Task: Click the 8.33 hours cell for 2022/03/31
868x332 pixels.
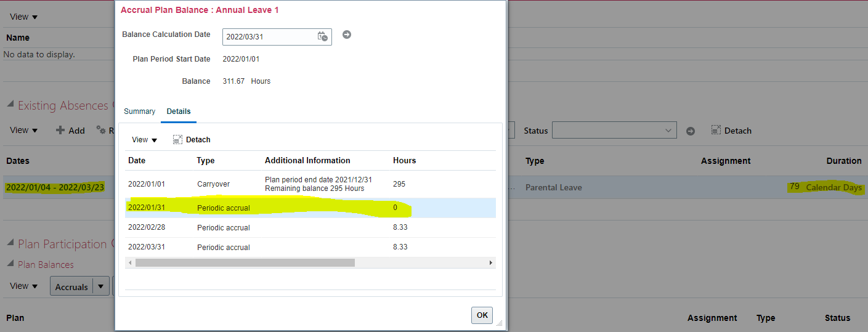Action: [x=400, y=247]
